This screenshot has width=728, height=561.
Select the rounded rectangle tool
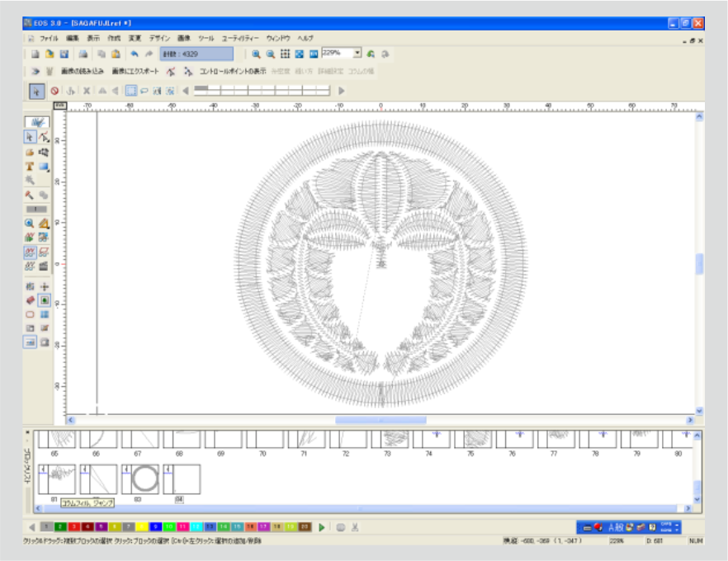30,314
